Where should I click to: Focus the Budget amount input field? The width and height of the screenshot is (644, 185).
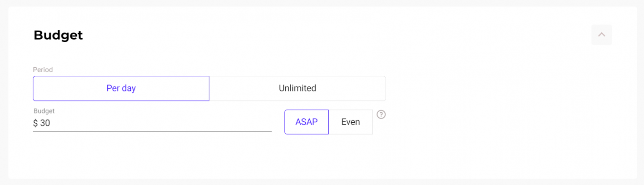click(x=152, y=123)
